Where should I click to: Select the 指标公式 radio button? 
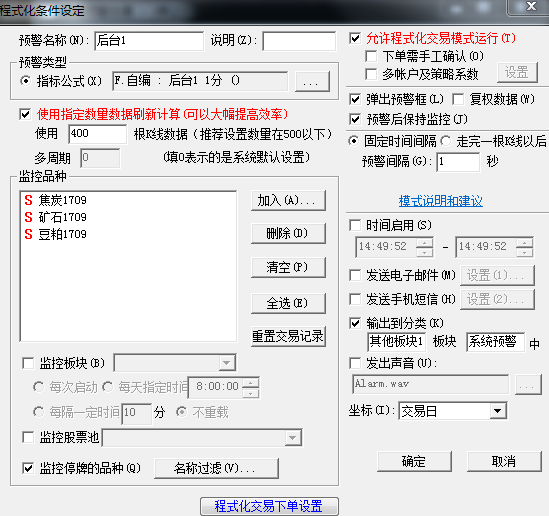[x=25, y=81]
